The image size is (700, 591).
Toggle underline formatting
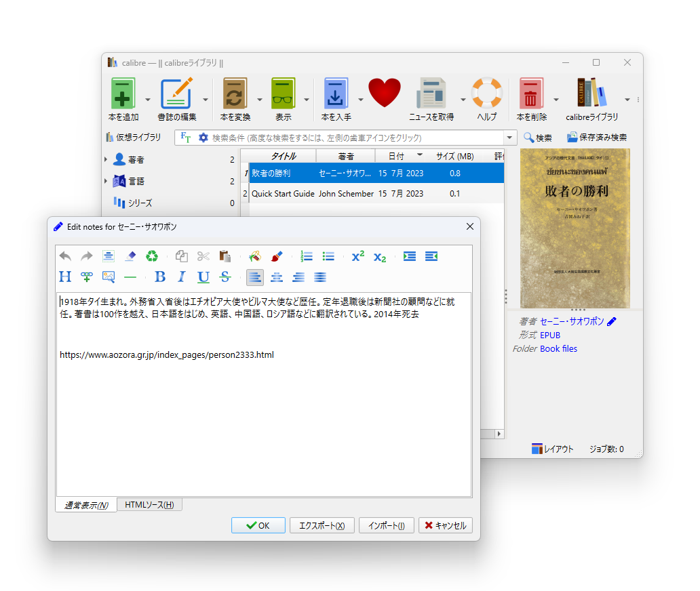pos(203,277)
